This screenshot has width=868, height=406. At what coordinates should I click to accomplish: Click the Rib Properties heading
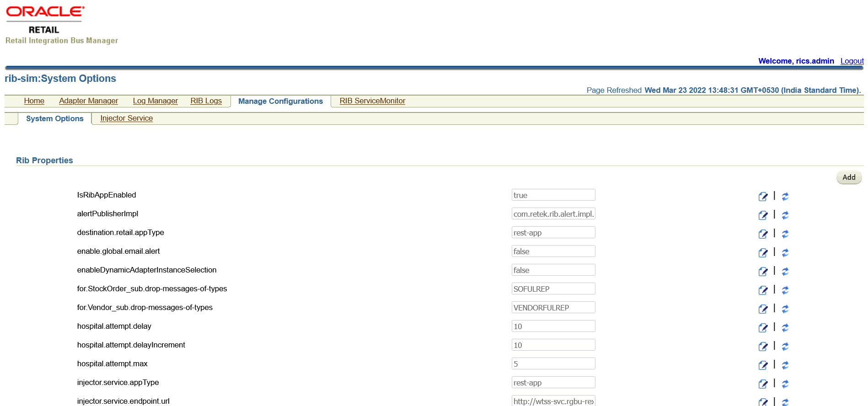[44, 160]
